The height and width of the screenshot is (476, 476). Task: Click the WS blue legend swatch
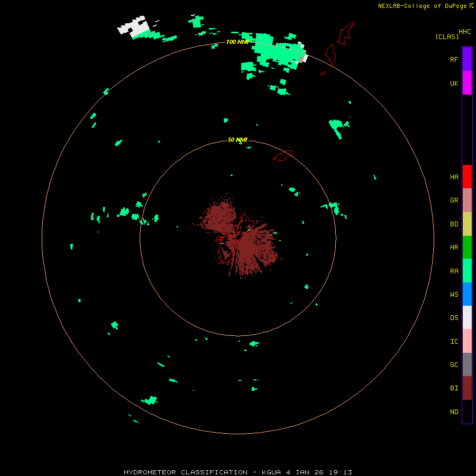[x=467, y=294]
